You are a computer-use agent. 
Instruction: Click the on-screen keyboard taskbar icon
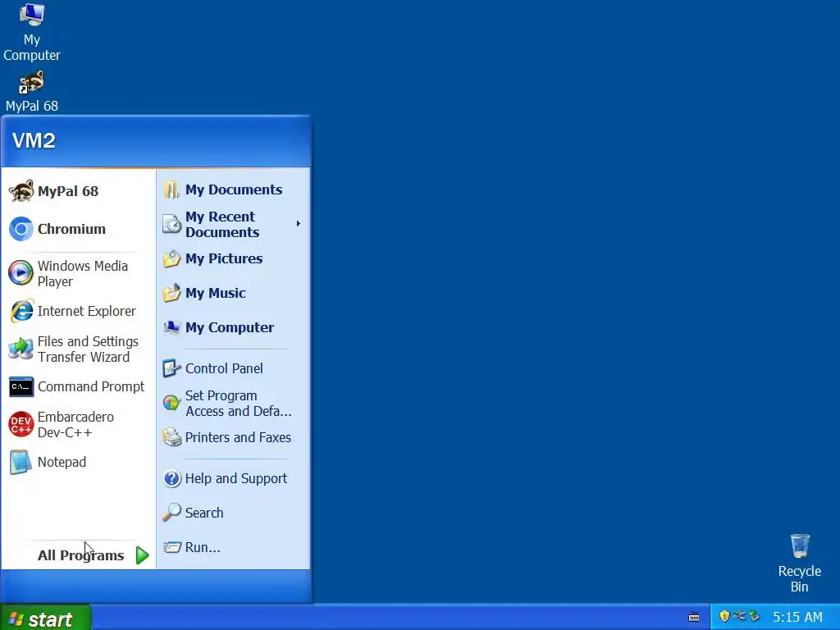coord(694,617)
